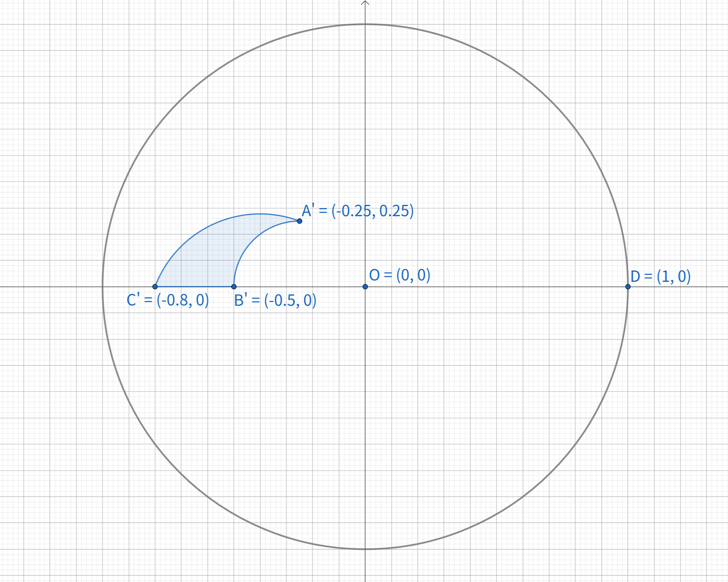728x582 pixels.
Task: Select the segment between C' and B'
Action: click(x=195, y=287)
